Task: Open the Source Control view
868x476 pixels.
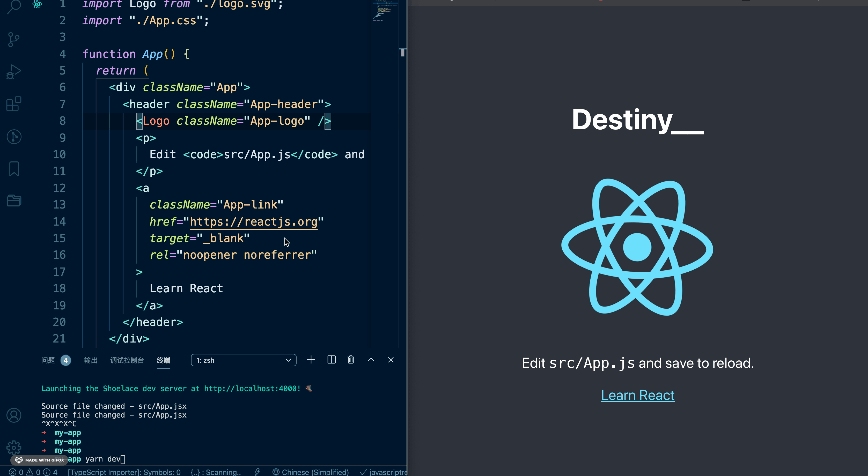Action: tap(14, 39)
